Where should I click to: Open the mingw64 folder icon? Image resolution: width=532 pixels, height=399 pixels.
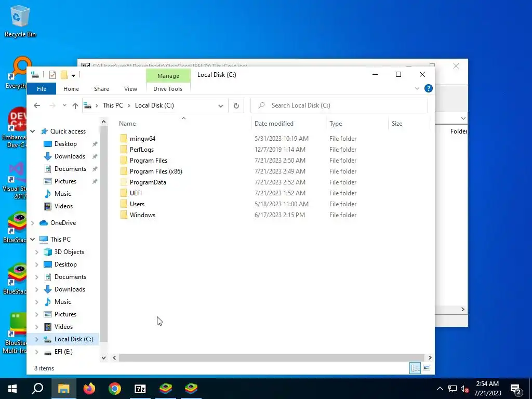[x=124, y=138]
